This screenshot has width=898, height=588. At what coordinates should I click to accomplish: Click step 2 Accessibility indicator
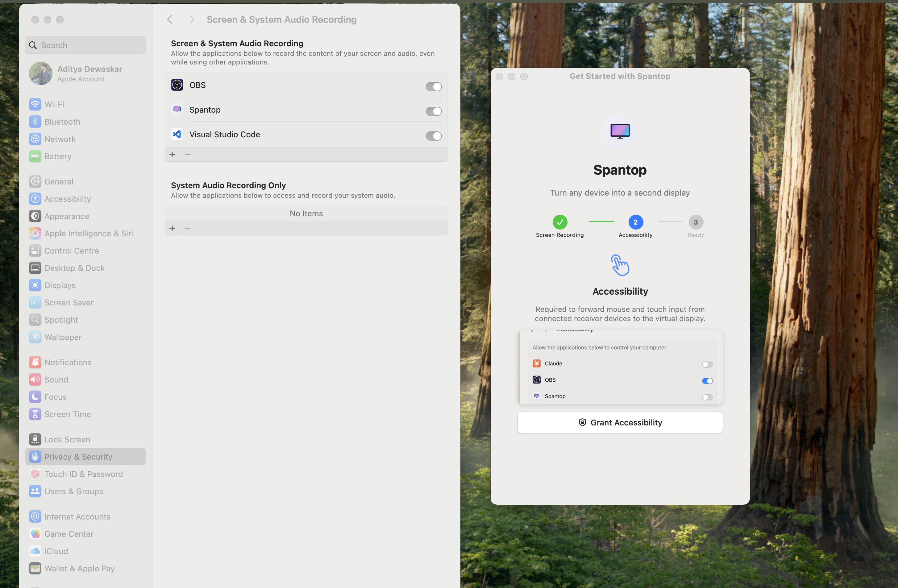point(636,222)
